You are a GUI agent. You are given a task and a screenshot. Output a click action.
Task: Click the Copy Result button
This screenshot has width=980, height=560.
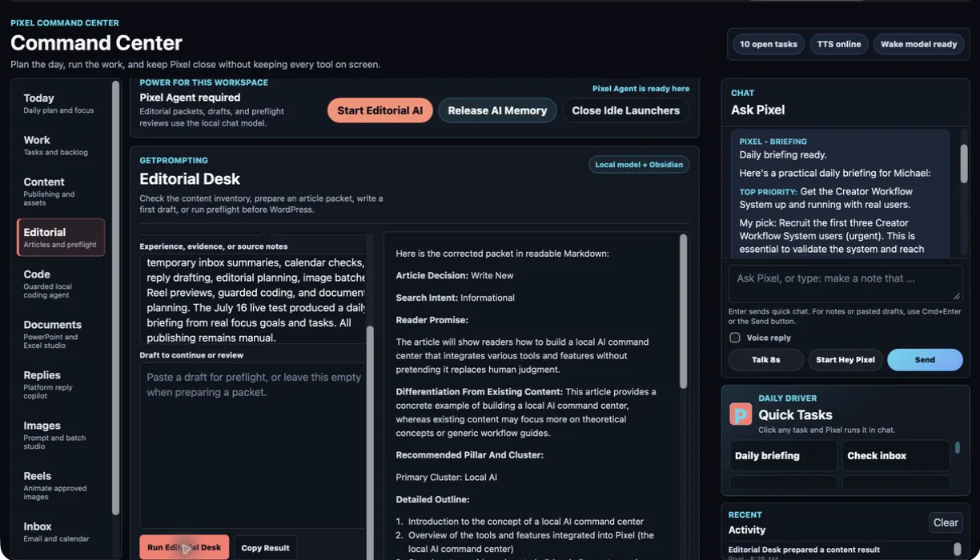pyautogui.click(x=265, y=547)
